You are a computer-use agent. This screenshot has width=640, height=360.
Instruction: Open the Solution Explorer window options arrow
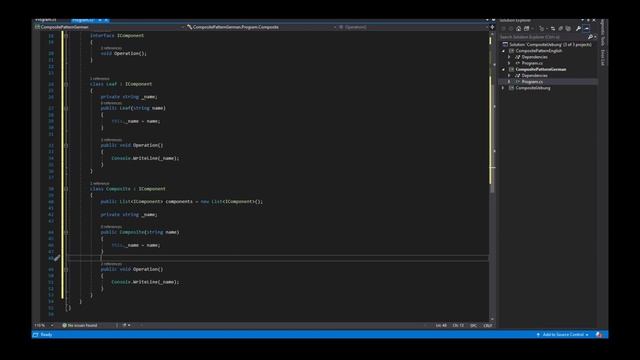coord(582,20)
